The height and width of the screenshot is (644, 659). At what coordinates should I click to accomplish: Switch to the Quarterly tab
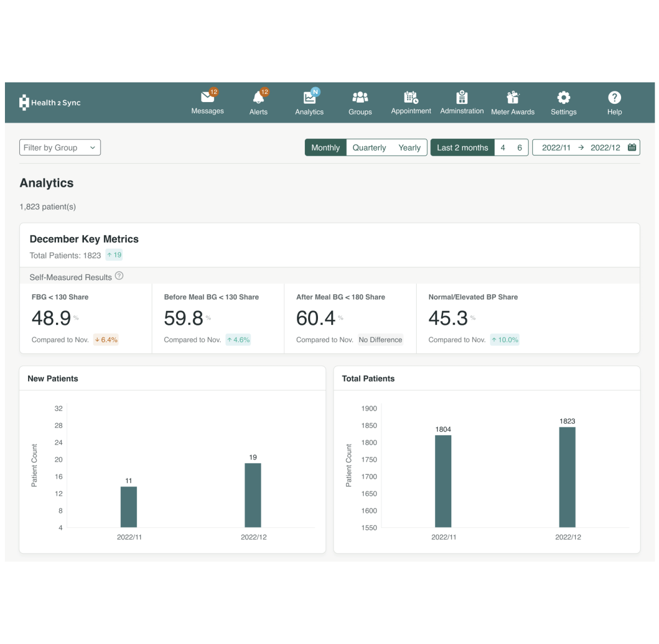[x=368, y=147]
